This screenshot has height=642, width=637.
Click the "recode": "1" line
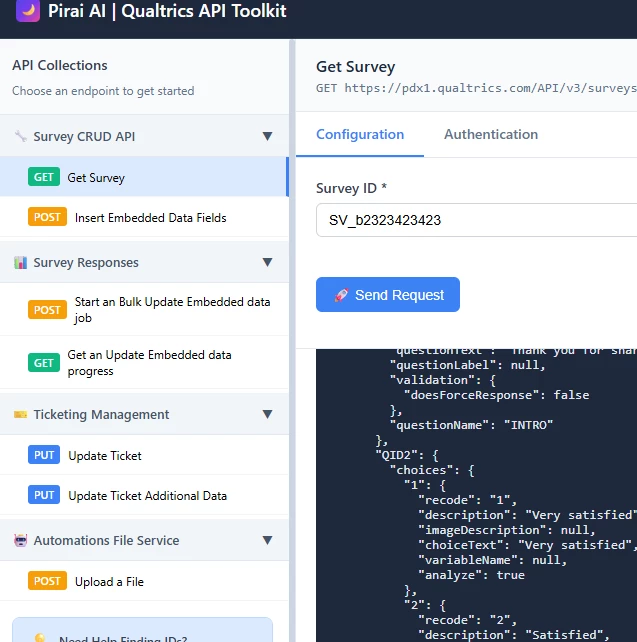pyautogui.click(x=468, y=500)
